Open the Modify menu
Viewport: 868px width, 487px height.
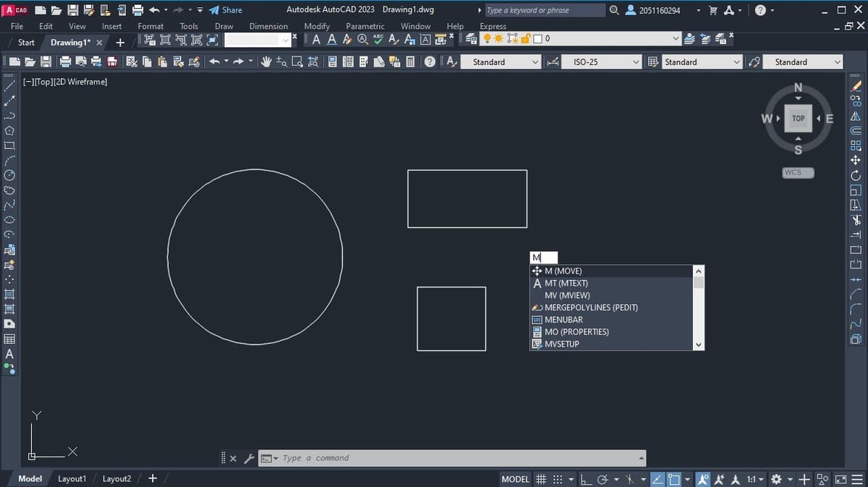317,26
